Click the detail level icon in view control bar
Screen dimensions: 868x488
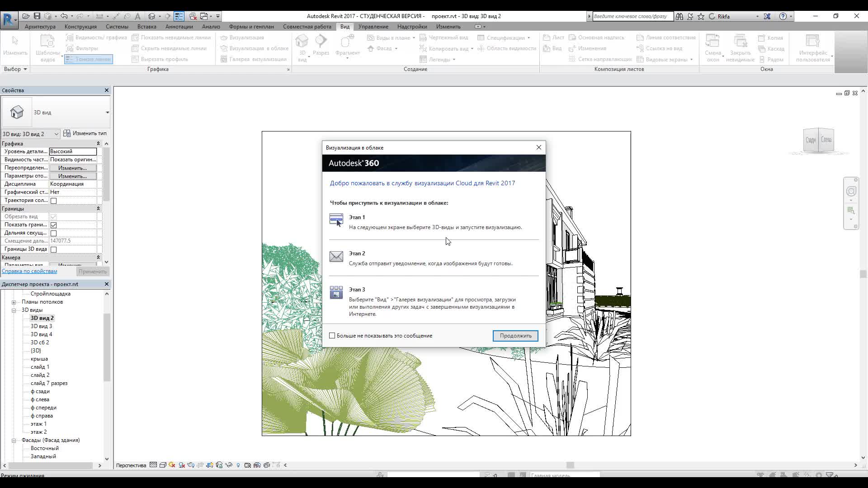click(153, 465)
